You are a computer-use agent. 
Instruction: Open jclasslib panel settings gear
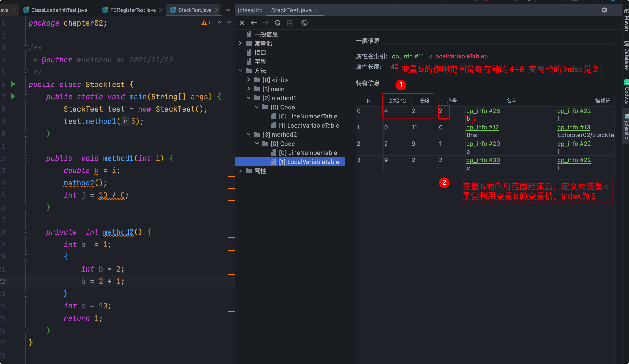click(604, 10)
